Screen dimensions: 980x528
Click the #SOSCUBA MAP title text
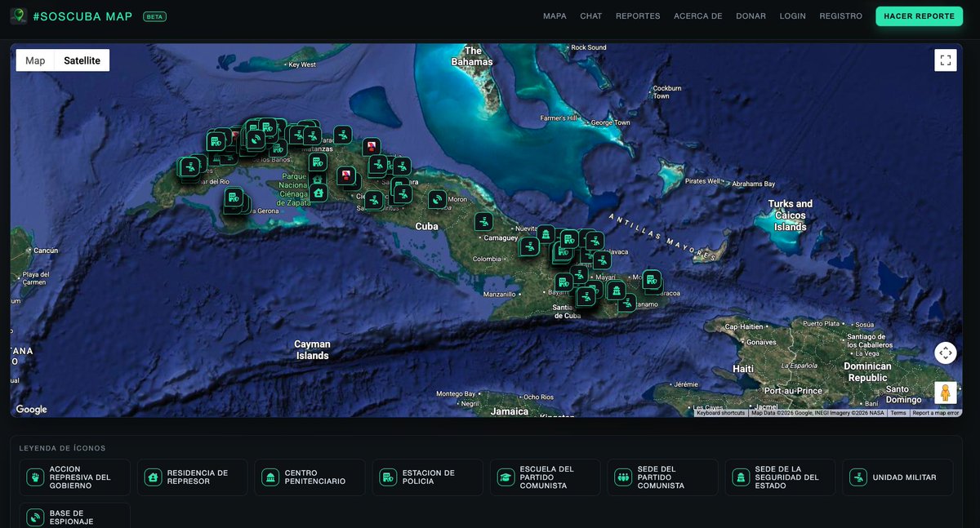(82, 16)
